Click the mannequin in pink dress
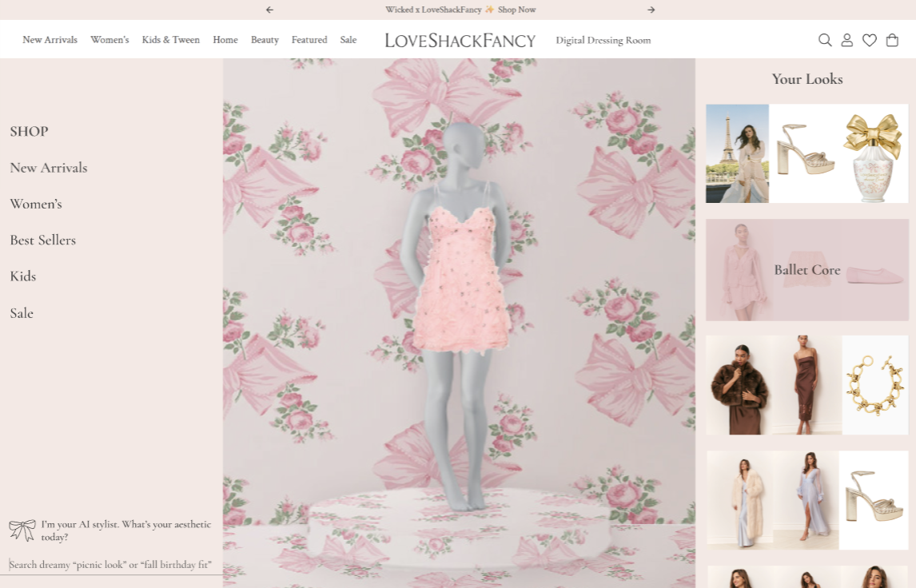The height and width of the screenshot is (588, 916). pos(459,316)
